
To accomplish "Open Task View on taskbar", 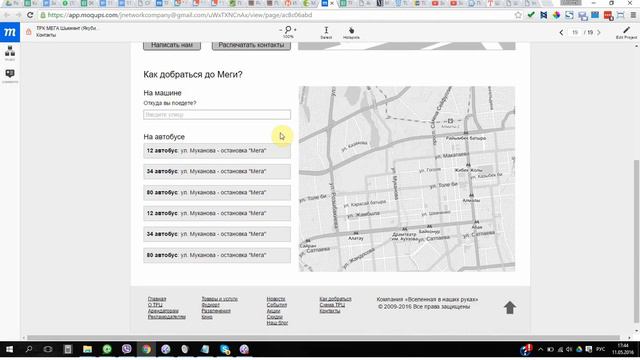I will (48, 349).
